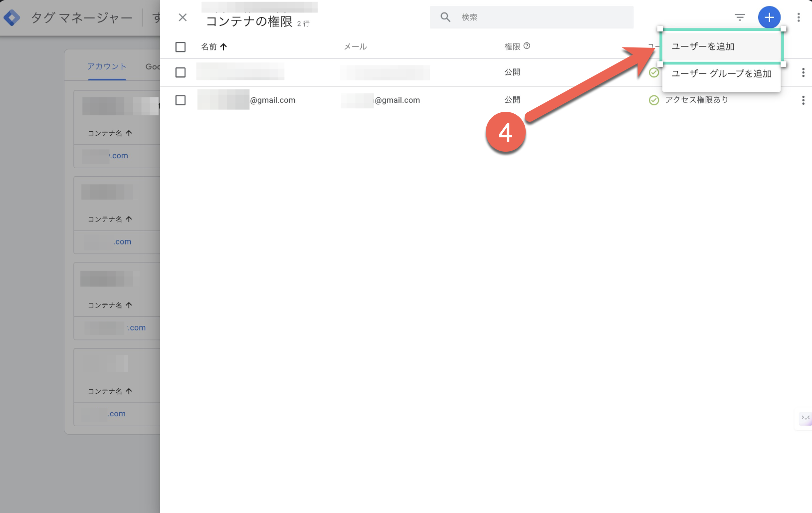
Task: Check the checkbox on the first user row
Action: [180, 72]
